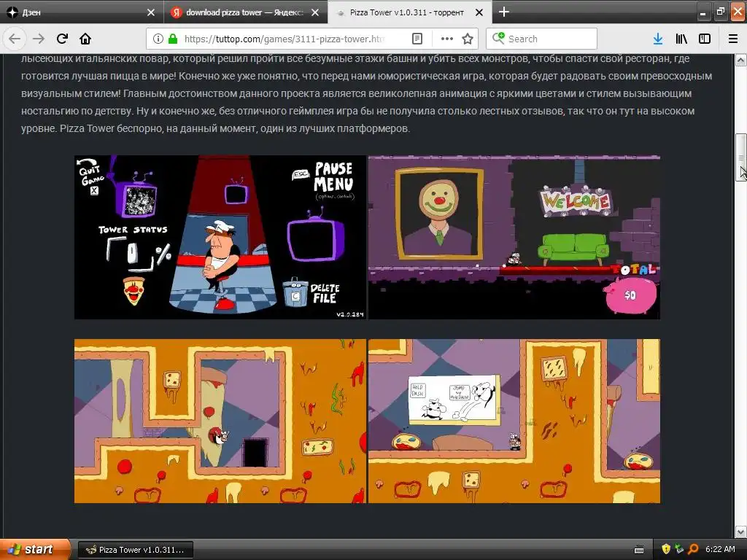Reload the current page

click(x=62, y=39)
